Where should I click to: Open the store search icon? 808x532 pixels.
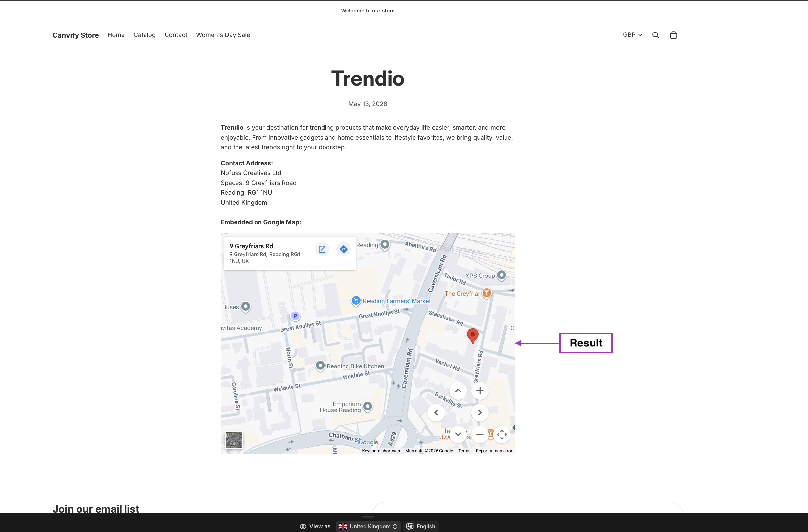[x=655, y=35]
